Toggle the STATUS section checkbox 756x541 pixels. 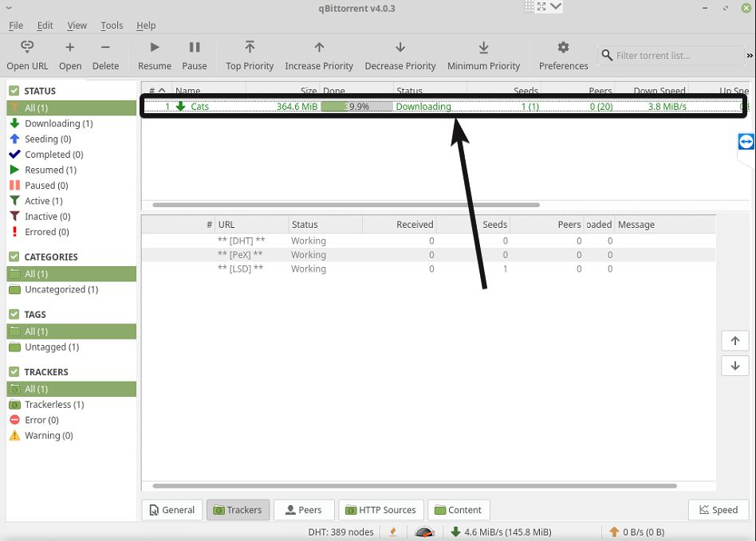tap(14, 91)
